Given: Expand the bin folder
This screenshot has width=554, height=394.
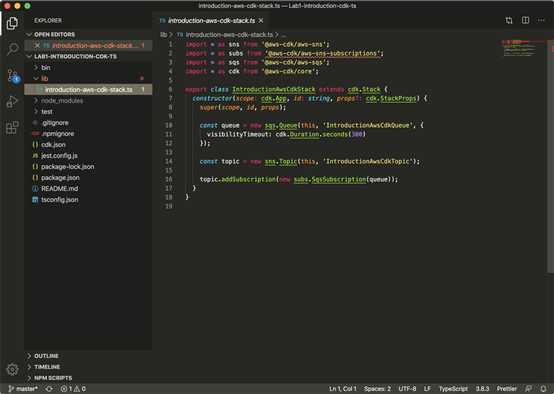Looking at the screenshot, I should tap(46, 67).
